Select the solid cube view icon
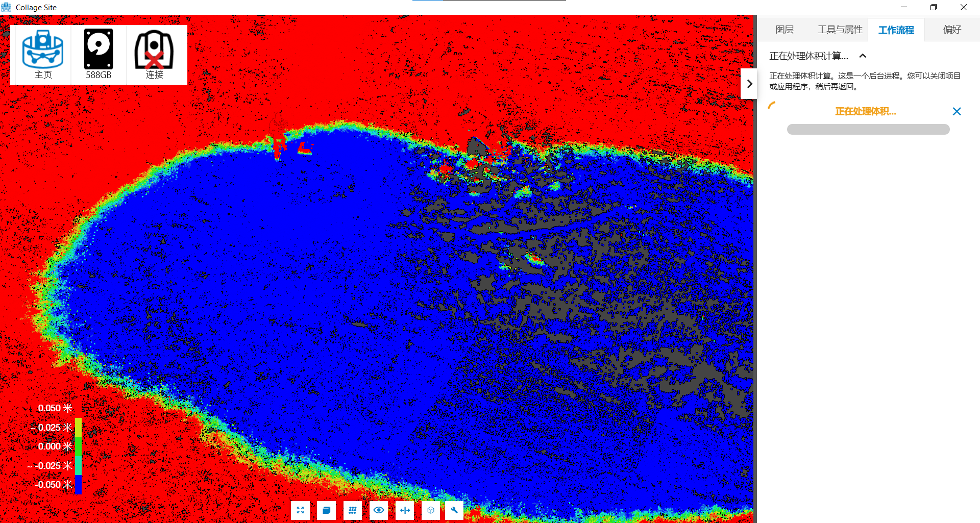Screen dimensions: 980x523 327,510
